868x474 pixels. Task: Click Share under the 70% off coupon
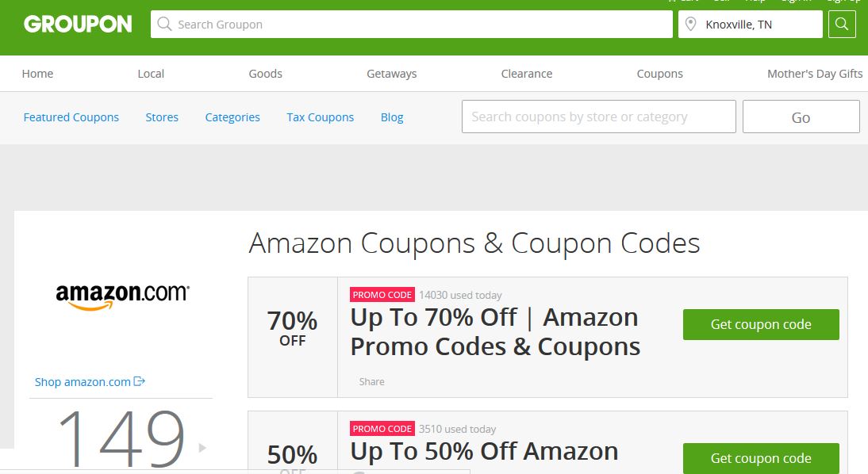point(371,381)
